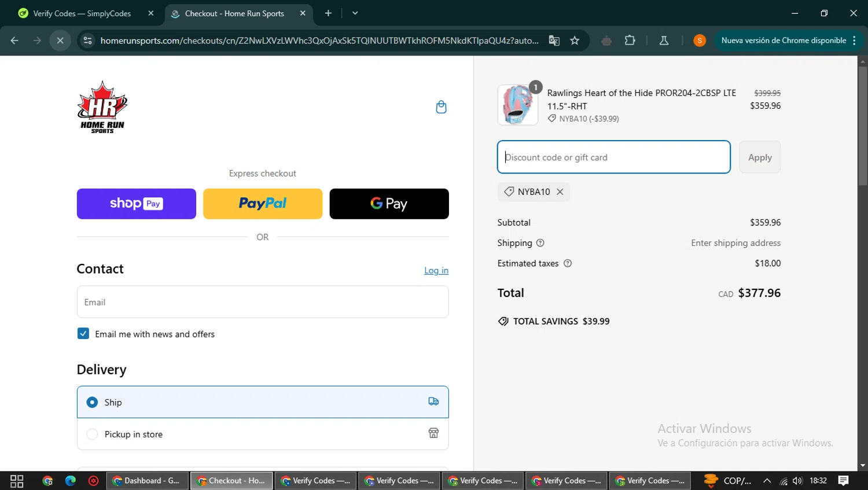This screenshot has height=490, width=868.
Task: Click the translate page icon
Action: click(x=554, y=40)
